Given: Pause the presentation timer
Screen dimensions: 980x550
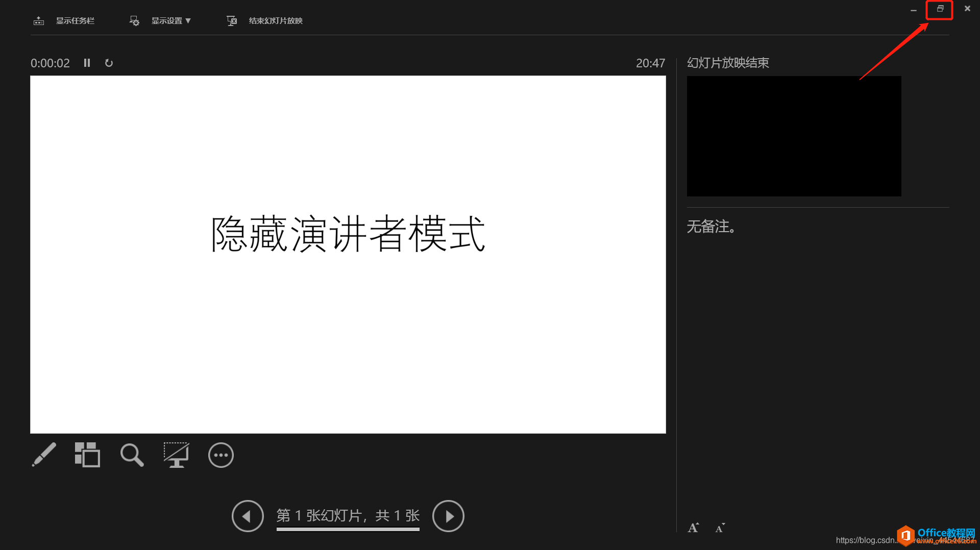Looking at the screenshot, I should coord(87,63).
